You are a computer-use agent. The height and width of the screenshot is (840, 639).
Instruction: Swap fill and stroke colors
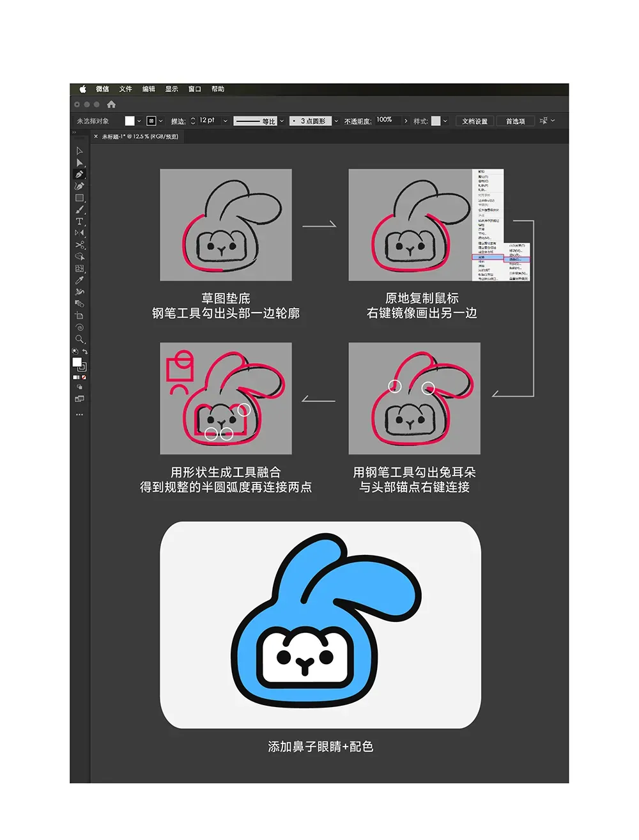tap(84, 352)
